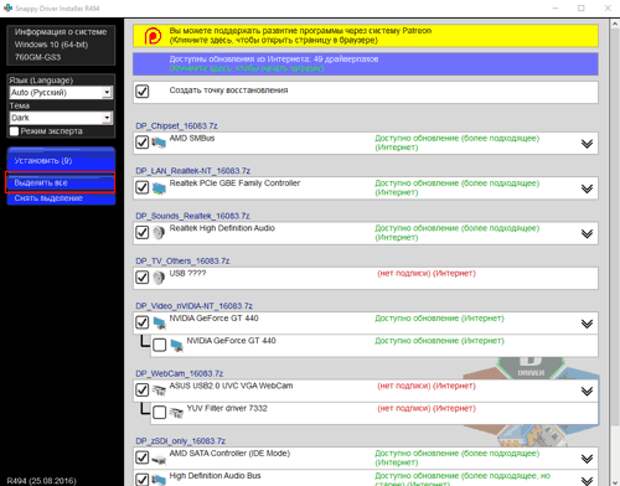Click the DP_zSDI_only_16083.7z pack label
Image resolution: width=620 pixels, height=486 pixels.
180,441
